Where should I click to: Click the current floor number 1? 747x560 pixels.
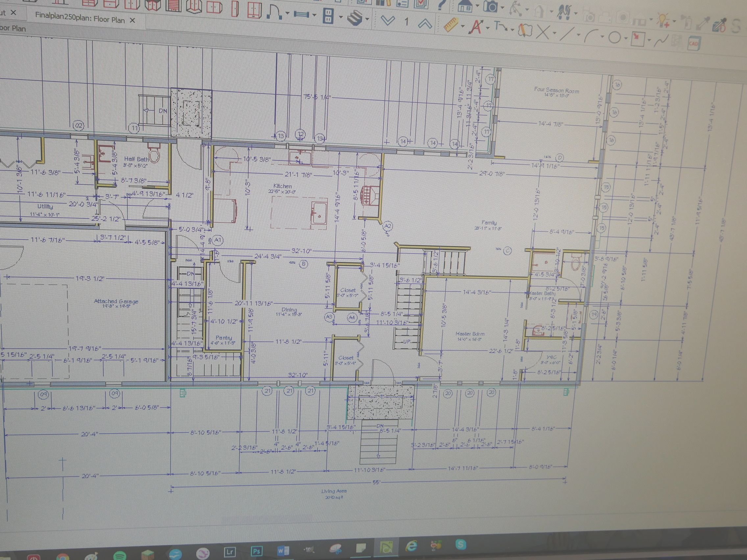406,22
